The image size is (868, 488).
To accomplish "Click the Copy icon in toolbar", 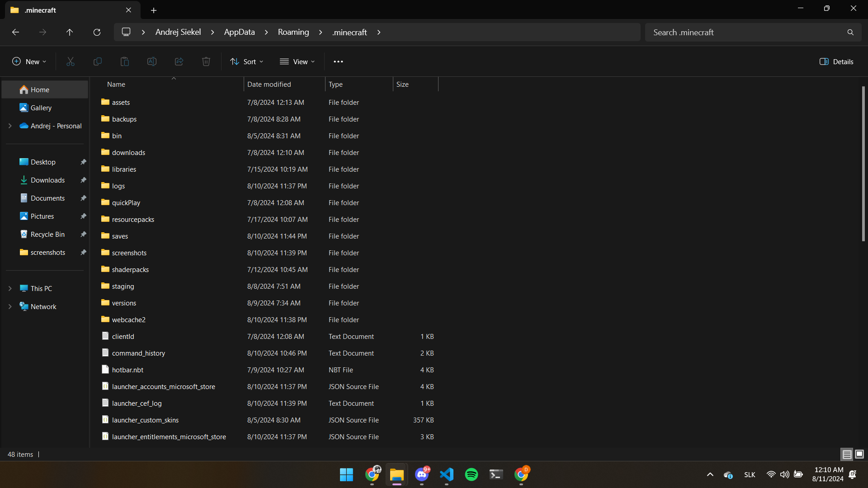I will click(98, 61).
